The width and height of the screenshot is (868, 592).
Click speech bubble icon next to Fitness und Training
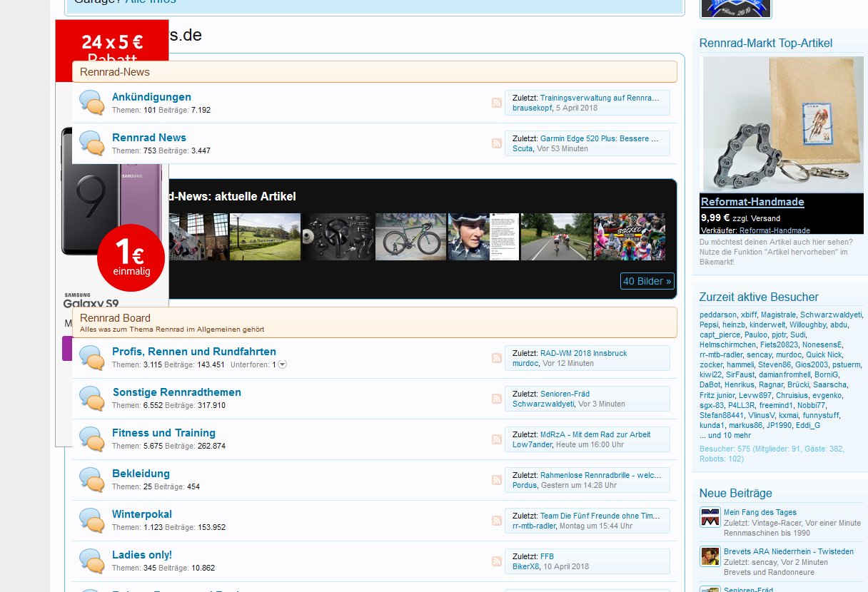(x=92, y=439)
